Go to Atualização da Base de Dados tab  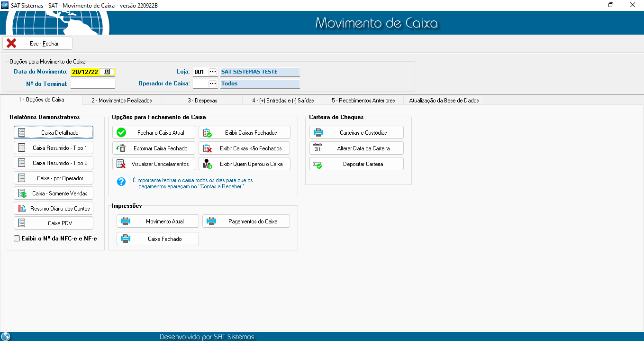tap(444, 101)
